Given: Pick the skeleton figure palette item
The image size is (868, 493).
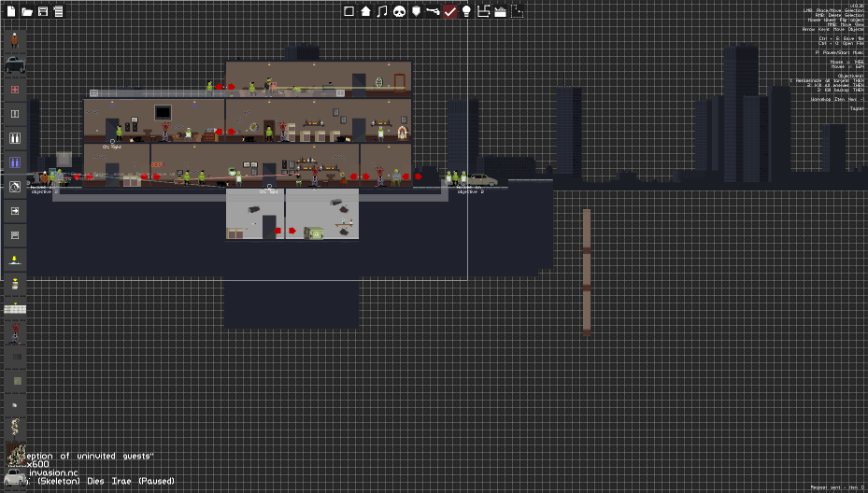Looking at the screenshot, I should [x=15, y=427].
